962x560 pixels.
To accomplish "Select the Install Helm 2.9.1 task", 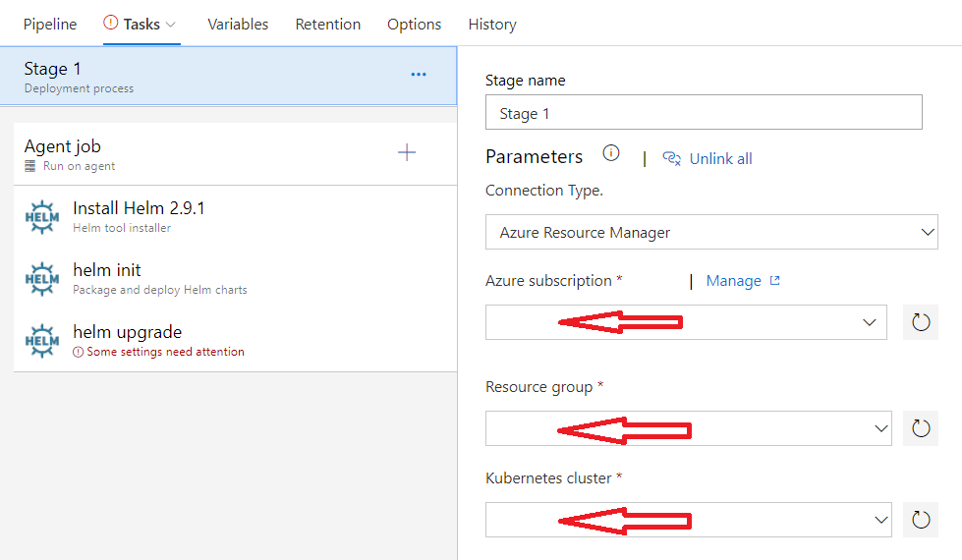I will click(235, 217).
